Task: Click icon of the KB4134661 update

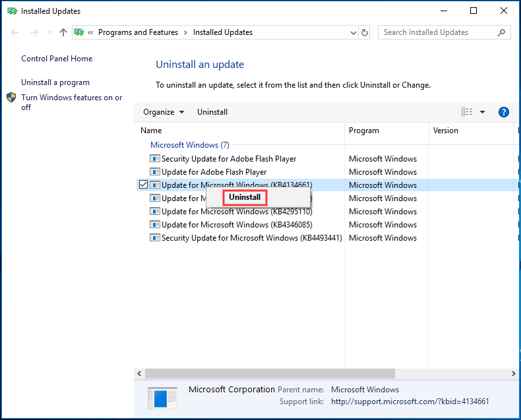Action: click(x=154, y=185)
